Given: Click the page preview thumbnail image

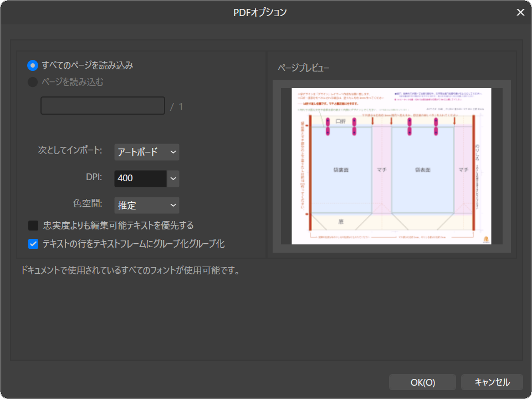Looking at the screenshot, I should coord(391,166).
